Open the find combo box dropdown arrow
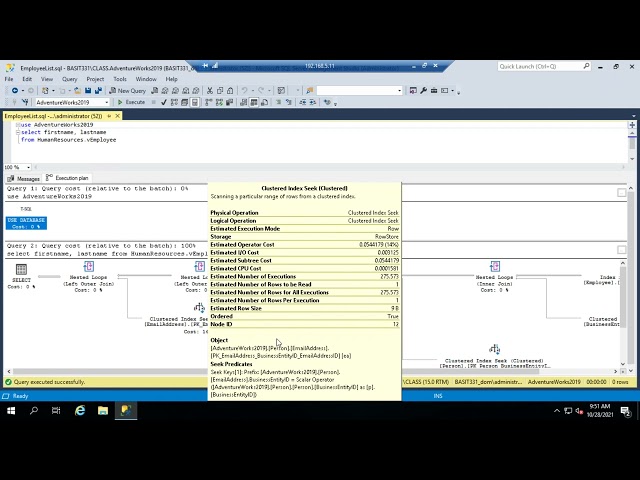 click(399, 91)
